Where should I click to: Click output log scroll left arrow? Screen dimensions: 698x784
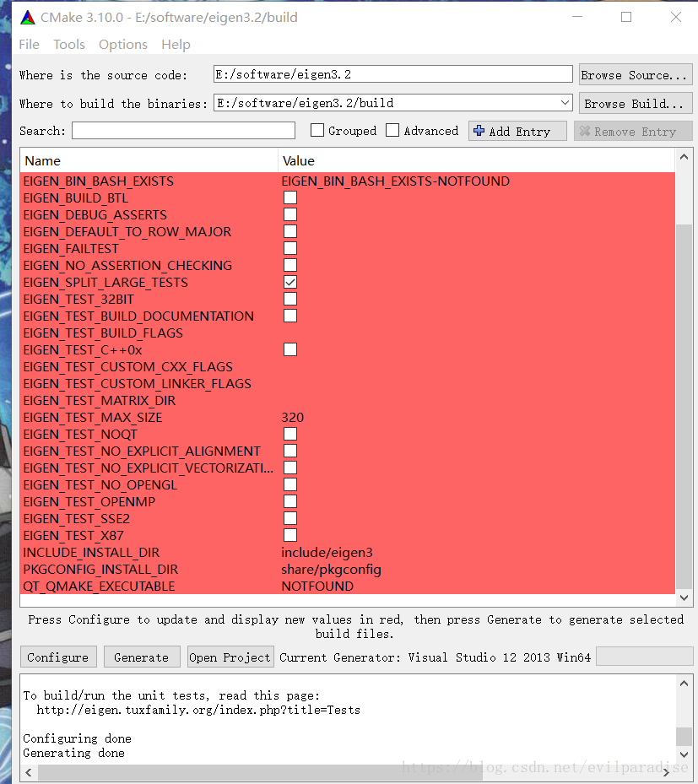(29, 772)
